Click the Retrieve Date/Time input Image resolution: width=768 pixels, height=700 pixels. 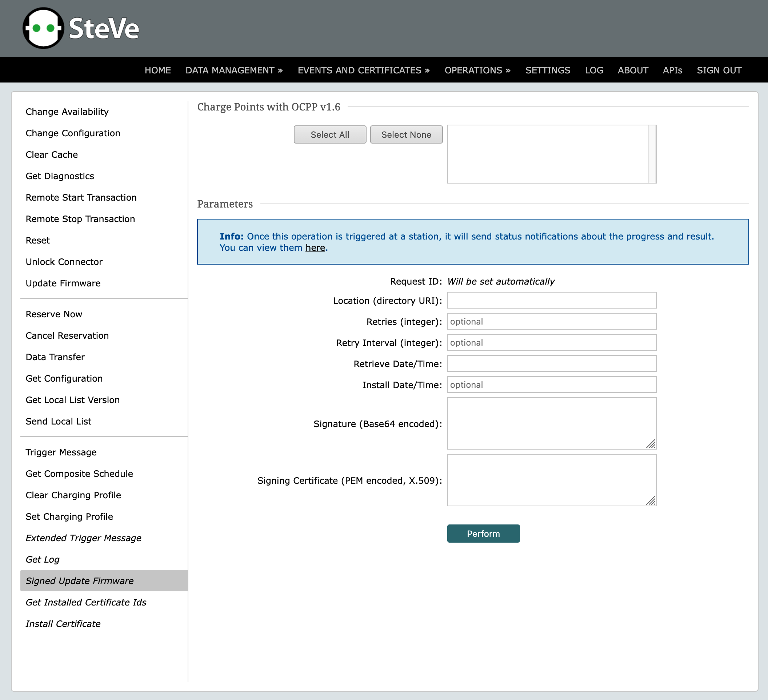click(551, 364)
